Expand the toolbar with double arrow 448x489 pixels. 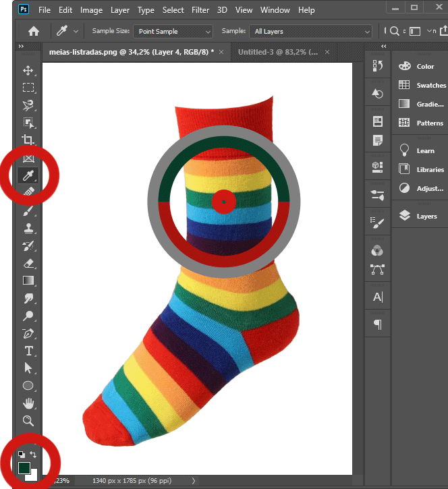pyautogui.click(x=21, y=46)
